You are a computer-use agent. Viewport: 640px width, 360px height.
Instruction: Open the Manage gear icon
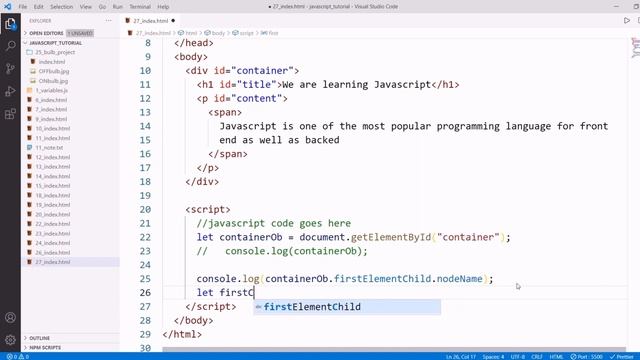10,339
